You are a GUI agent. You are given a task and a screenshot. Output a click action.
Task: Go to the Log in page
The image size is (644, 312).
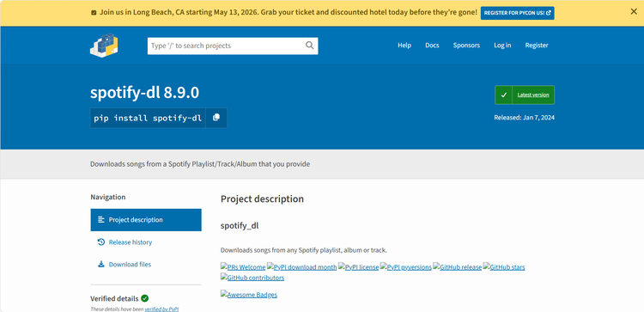tap(502, 46)
